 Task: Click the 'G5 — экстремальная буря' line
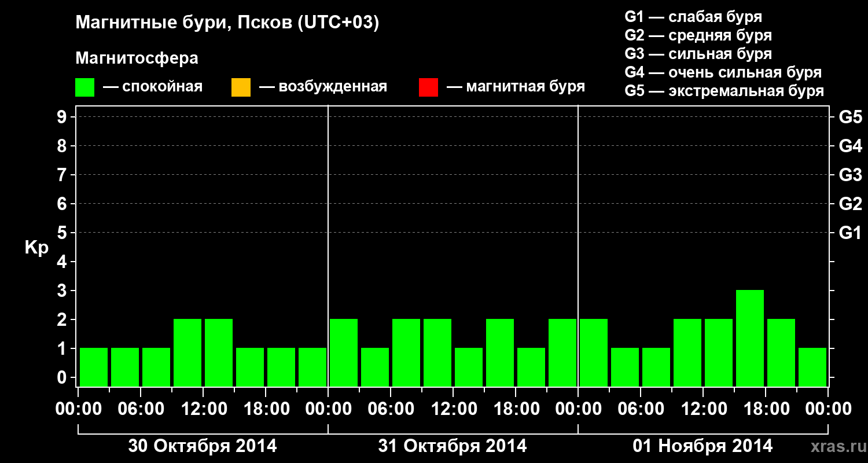(724, 91)
